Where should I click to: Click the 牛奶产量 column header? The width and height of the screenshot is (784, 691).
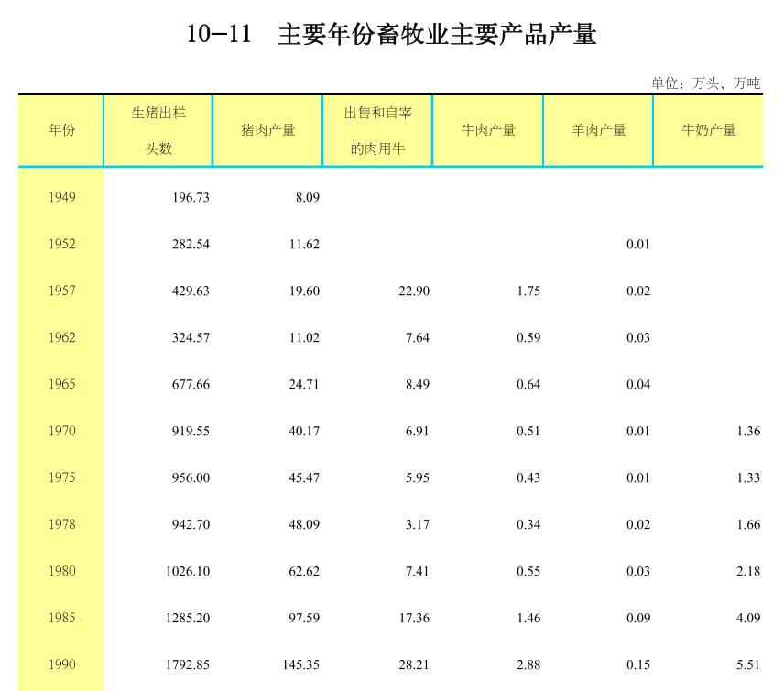(709, 130)
